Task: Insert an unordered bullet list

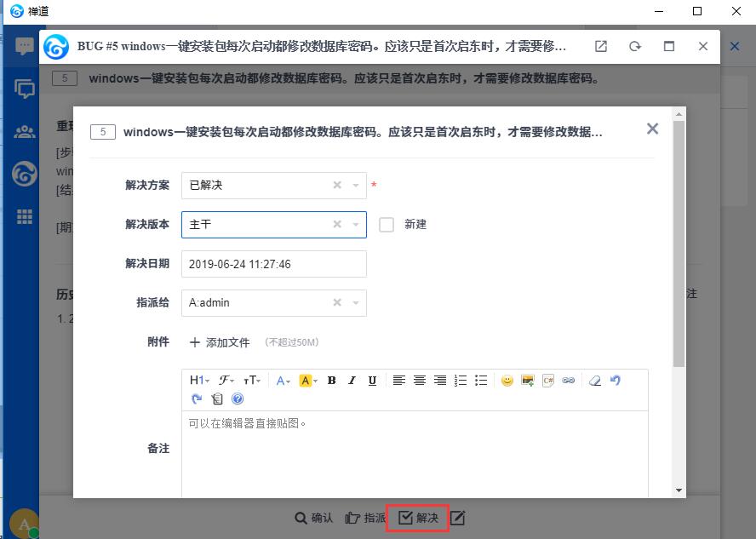Action: 481,381
